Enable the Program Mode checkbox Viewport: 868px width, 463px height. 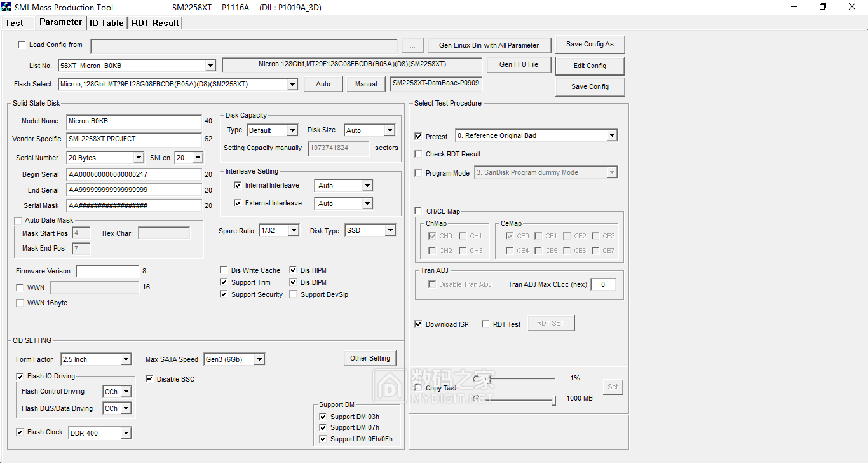click(418, 173)
